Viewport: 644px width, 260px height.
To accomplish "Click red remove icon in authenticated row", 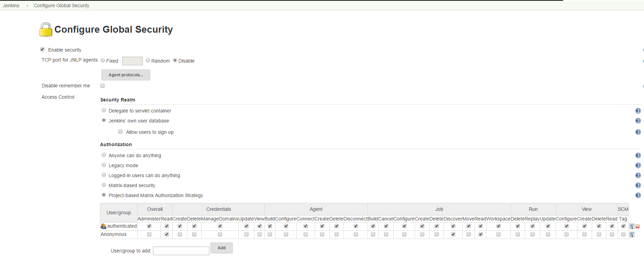I will pyautogui.click(x=637, y=226).
